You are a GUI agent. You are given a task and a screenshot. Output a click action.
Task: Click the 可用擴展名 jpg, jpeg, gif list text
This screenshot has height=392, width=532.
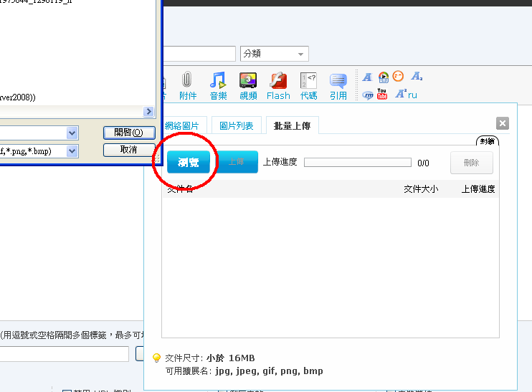point(244,371)
